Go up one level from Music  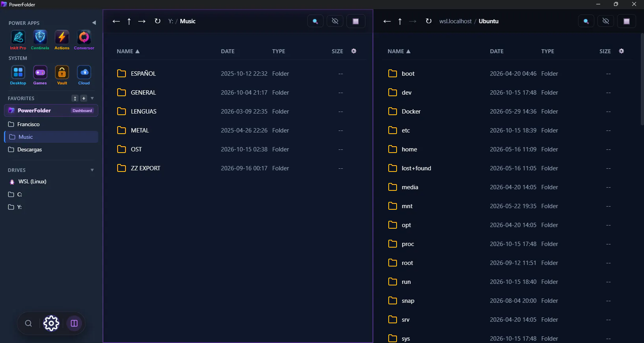(x=129, y=21)
